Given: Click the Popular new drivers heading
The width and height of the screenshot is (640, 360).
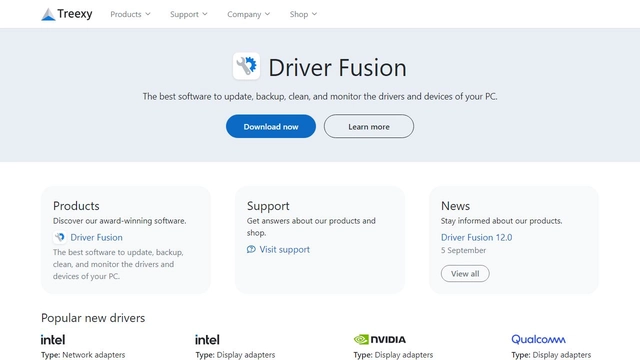Looking at the screenshot, I should click(93, 318).
